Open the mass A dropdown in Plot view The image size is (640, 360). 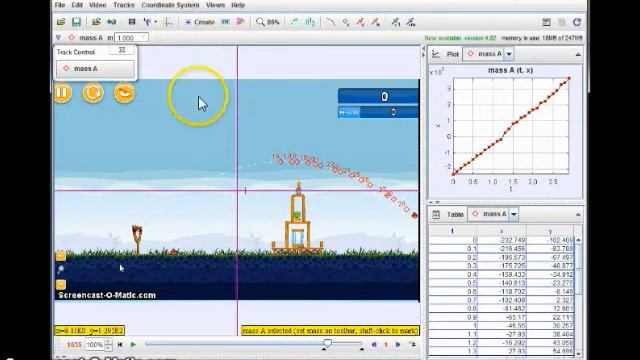(509, 54)
